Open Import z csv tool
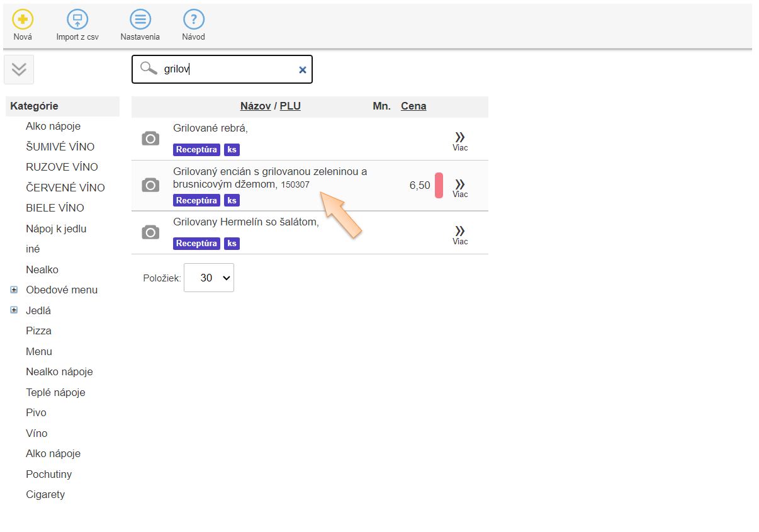 point(77,20)
